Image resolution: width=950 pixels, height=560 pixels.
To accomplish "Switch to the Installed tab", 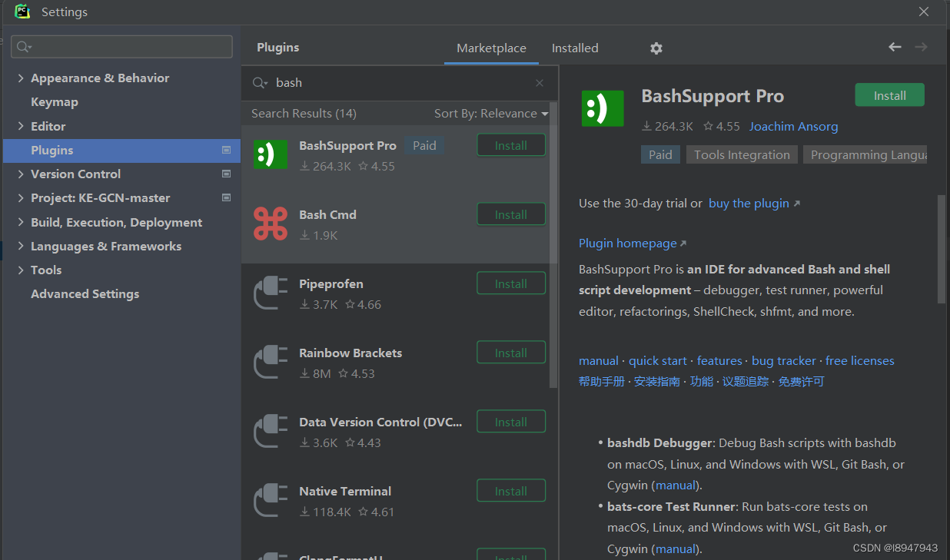I will (575, 48).
